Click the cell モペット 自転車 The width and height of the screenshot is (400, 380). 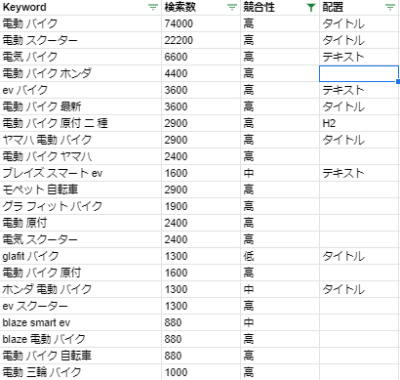81,190
